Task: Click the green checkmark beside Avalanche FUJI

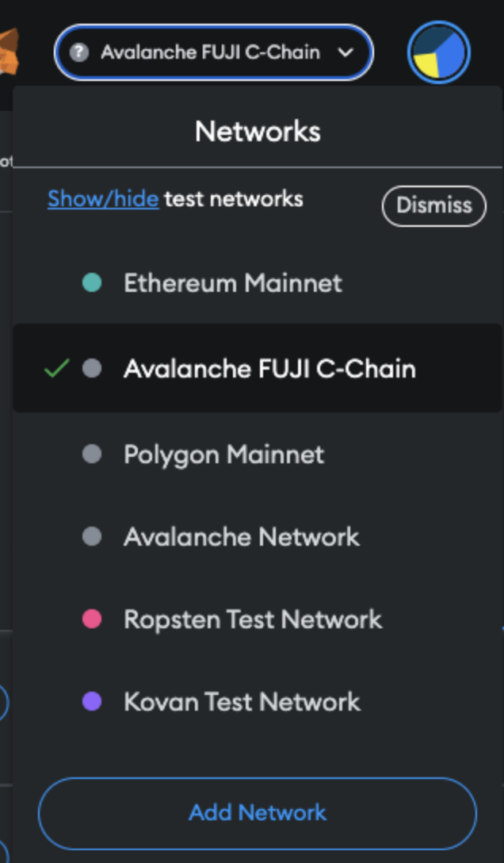Action: (x=56, y=368)
